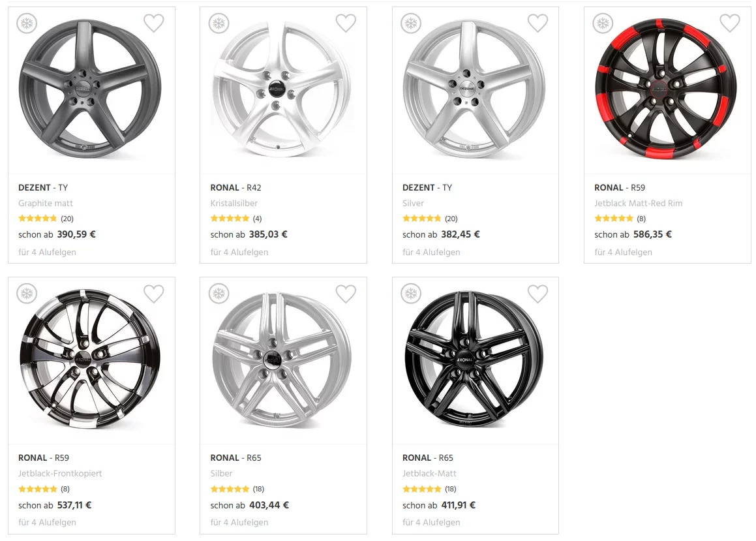Viewport: 756px width, 541px height.
Task: Toggle wishlist heart for R59 Jetblack Matt-Red Rim
Action: point(730,23)
